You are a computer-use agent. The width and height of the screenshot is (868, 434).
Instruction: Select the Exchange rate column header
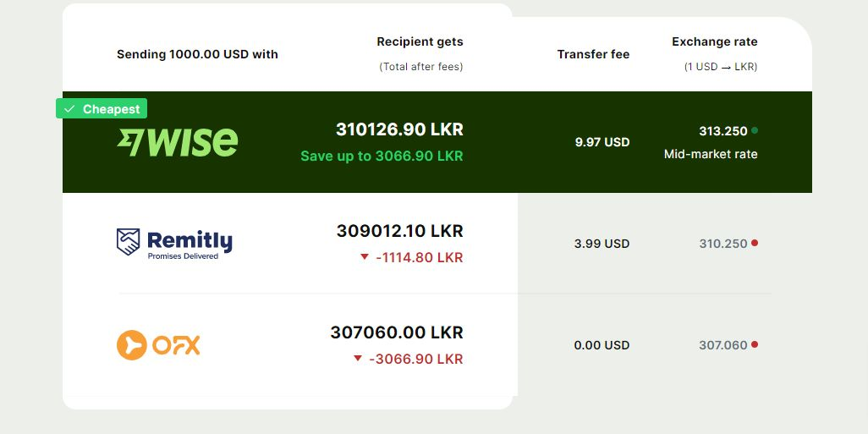(715, 41)
